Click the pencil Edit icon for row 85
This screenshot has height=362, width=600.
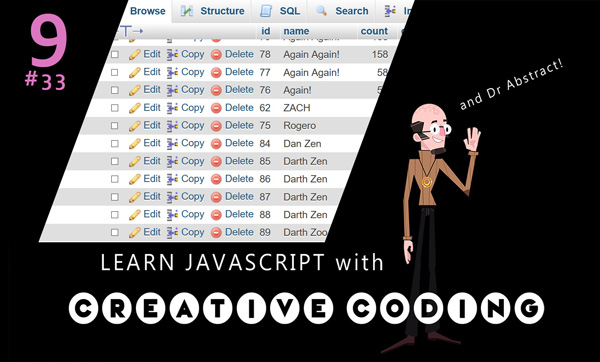tap(135, 161)
